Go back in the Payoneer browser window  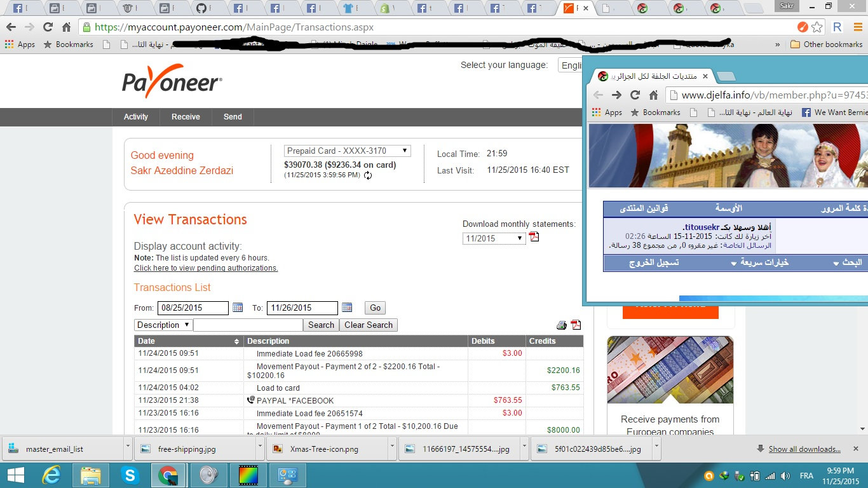pos(11,27)
